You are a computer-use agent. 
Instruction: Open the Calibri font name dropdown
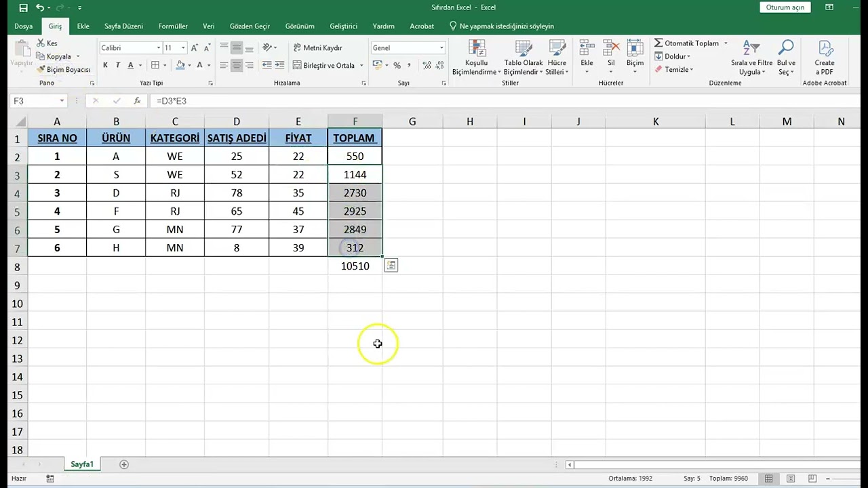158,47
